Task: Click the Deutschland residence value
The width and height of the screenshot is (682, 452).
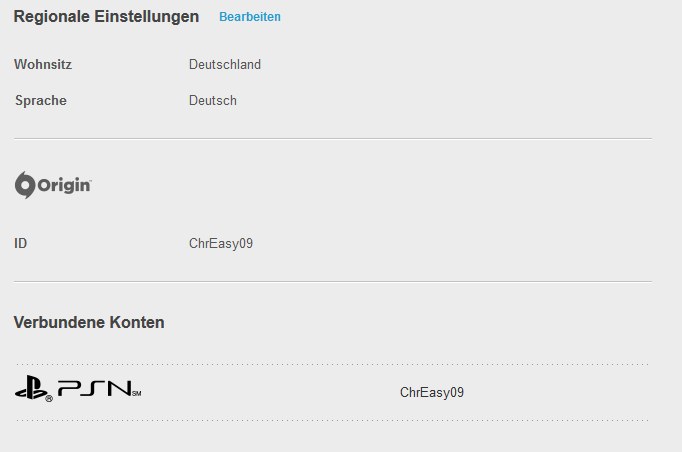Action: click(x=225, y=64)
